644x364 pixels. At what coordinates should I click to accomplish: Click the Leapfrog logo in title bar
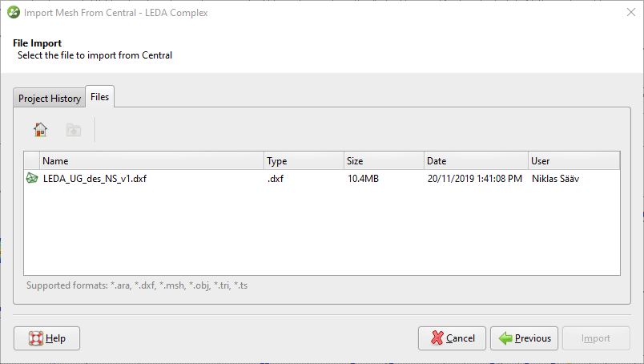13,12
